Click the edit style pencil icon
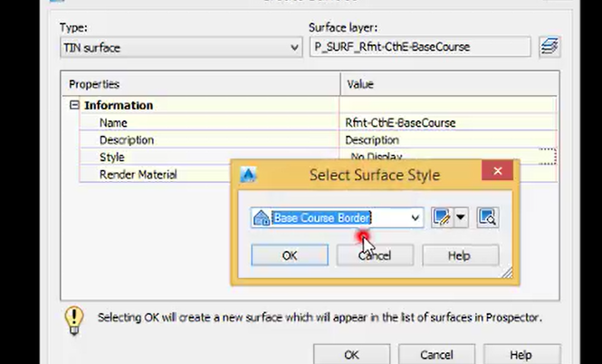Viewport: 602px width, 364px height. point(442,217)
